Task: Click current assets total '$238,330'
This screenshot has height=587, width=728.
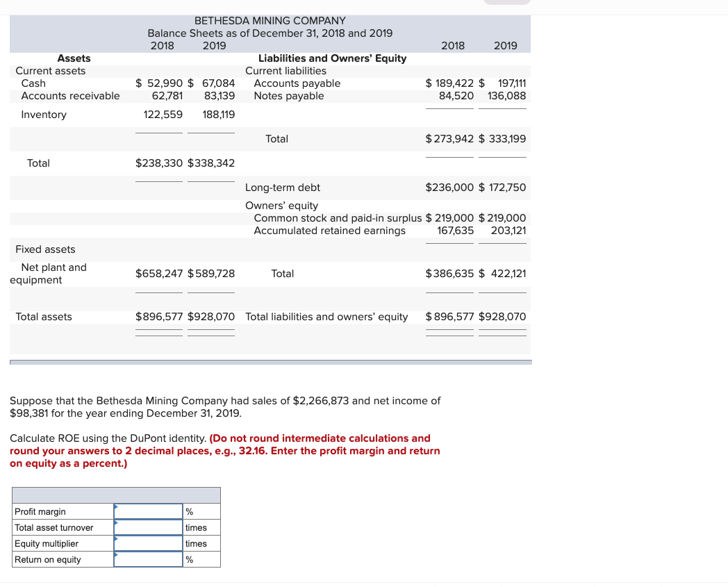Action: 159,163
